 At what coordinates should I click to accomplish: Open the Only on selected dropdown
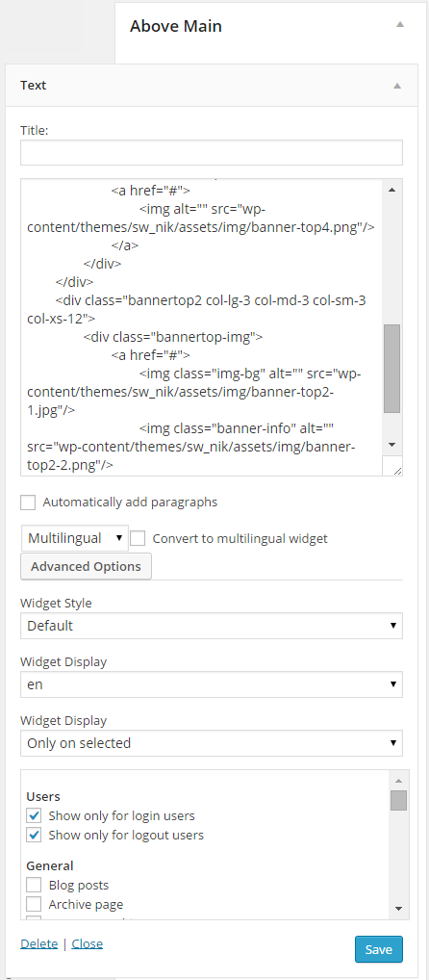coord(212,743)
